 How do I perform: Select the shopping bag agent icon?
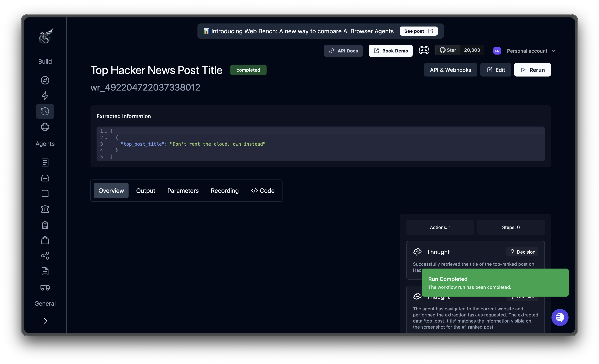(x=45, y=240)
